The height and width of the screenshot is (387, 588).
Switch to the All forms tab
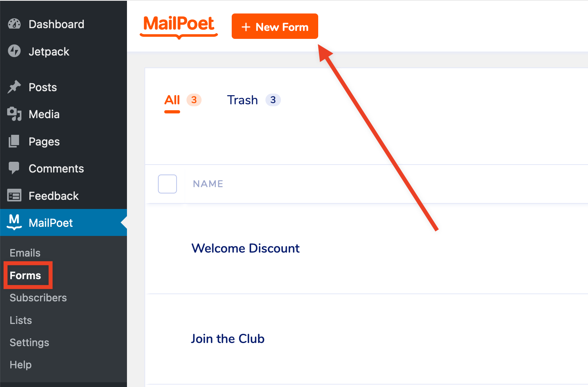coord(172,100)
